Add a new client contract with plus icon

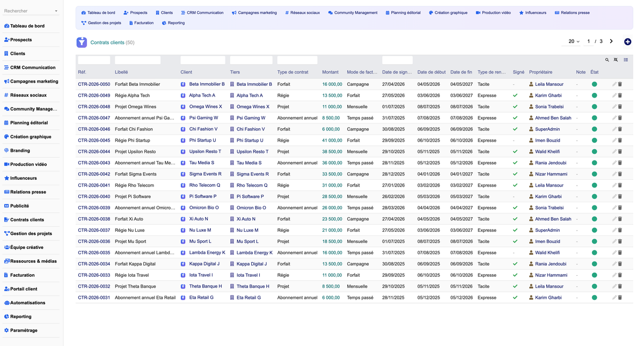point(627,42)
